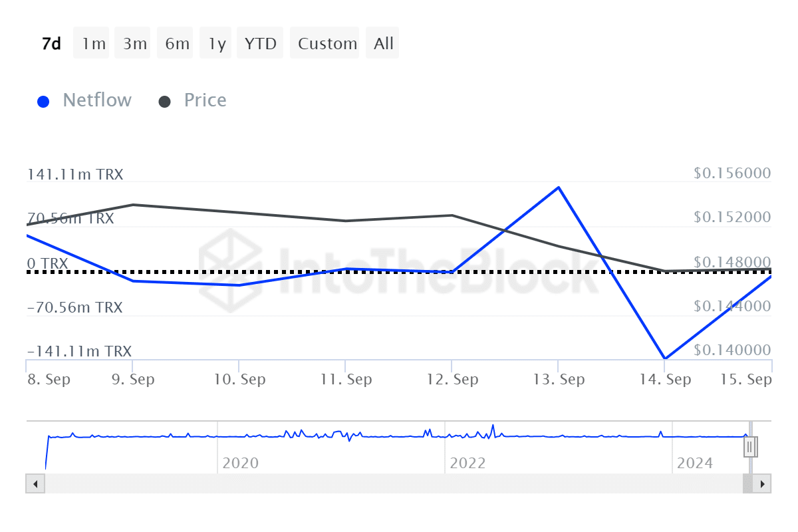Viewport: 798px width, 532px height.
Task: Click the blue Netflow legend dot
Action: click(x=43, y=100)
